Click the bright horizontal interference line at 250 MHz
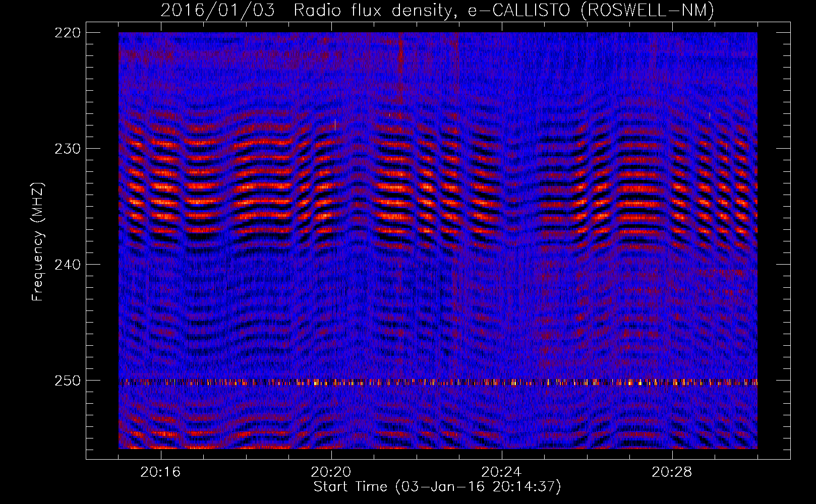The height and width of the screenshot is (504, 816). [438, 382]
